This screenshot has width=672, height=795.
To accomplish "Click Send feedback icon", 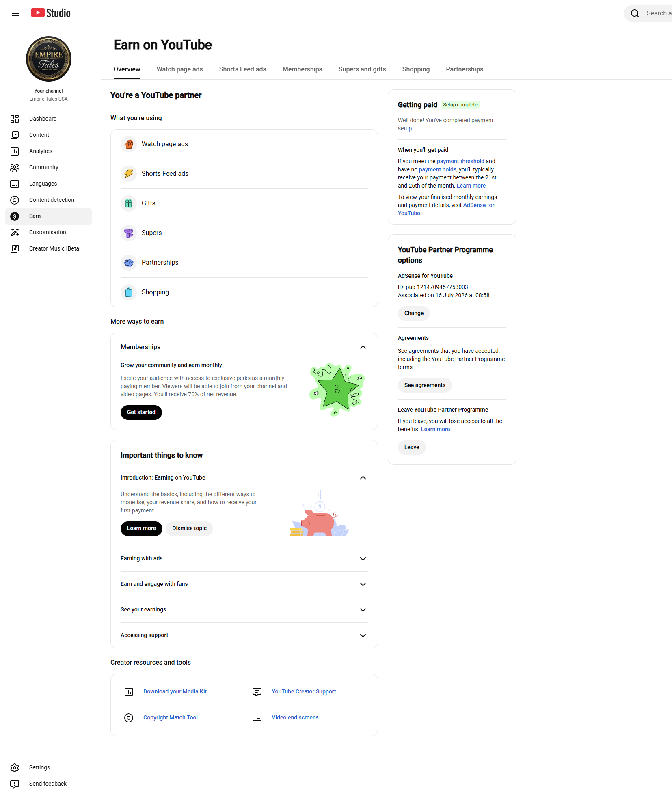I will click(15, 784).
